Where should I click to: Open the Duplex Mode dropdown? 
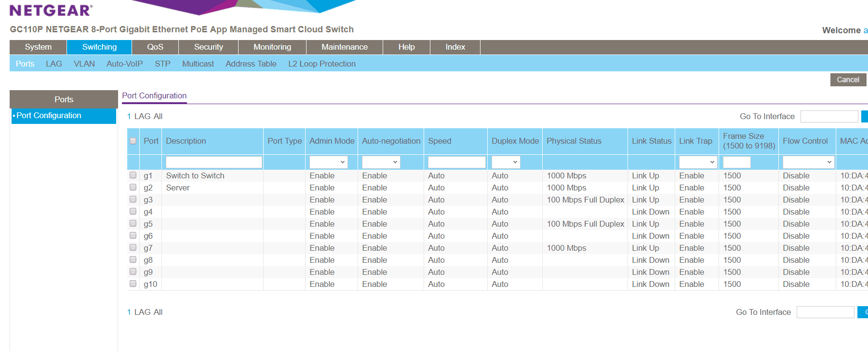click(x=505, y=162)
